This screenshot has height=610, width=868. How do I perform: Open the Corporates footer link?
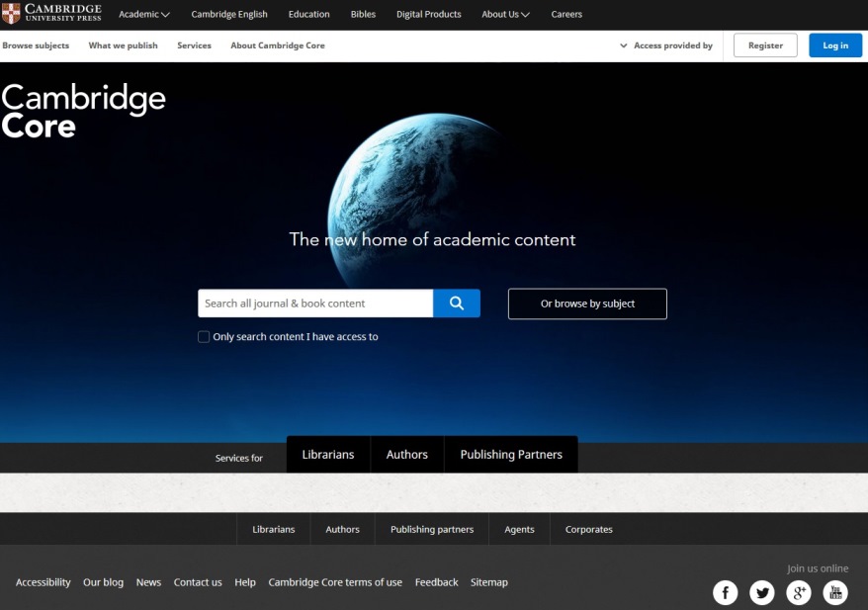(x=589, y=529)
